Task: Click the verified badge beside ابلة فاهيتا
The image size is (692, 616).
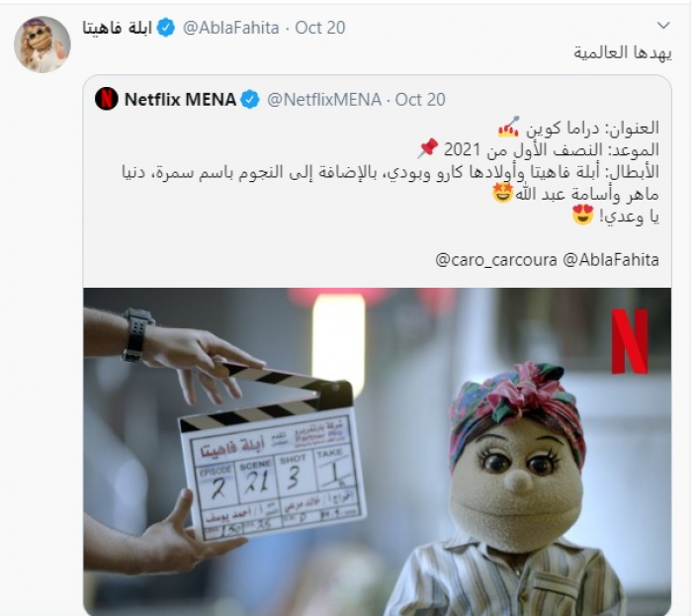Action: 166,28
